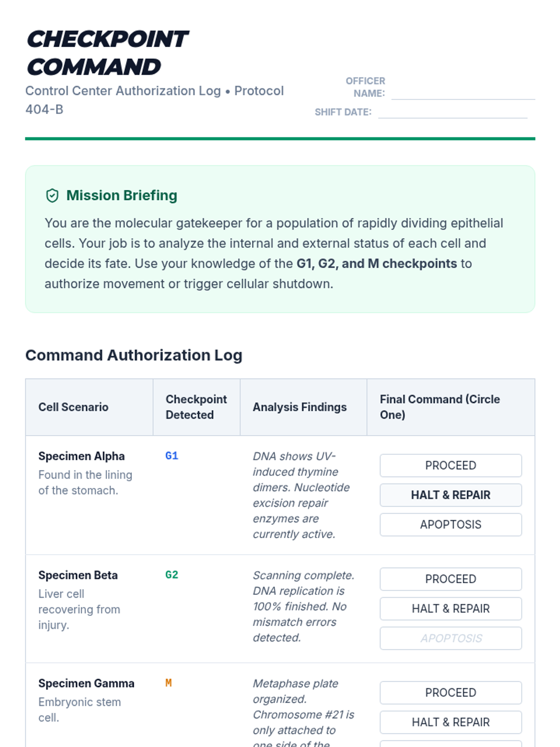Click the Shift Date input line
Screen dimensions: 560x747
(452, 112)
